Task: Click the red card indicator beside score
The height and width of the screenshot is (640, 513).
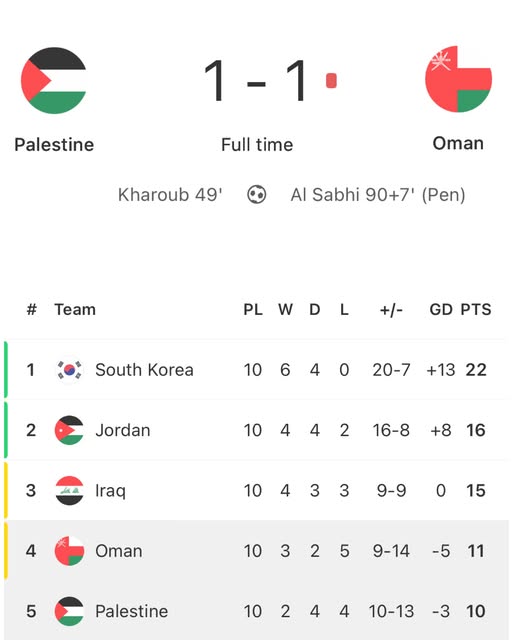Action: click(331, 80)
